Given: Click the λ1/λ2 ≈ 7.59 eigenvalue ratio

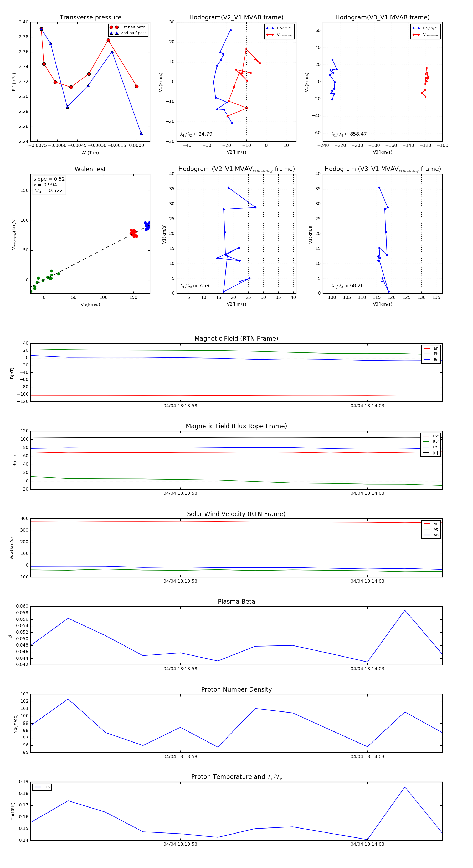Looking at the screenshot, I should (x=195, y=286).
